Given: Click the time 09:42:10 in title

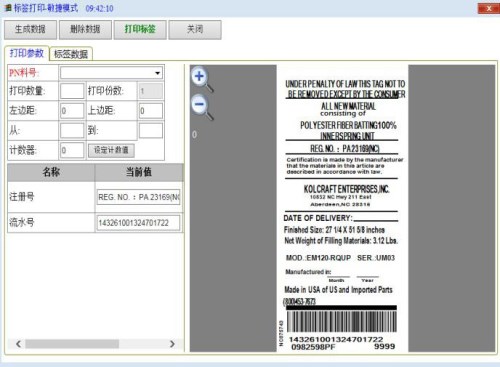Looking at the screenshot, I should pyautogui.click(x=99, y=8).
